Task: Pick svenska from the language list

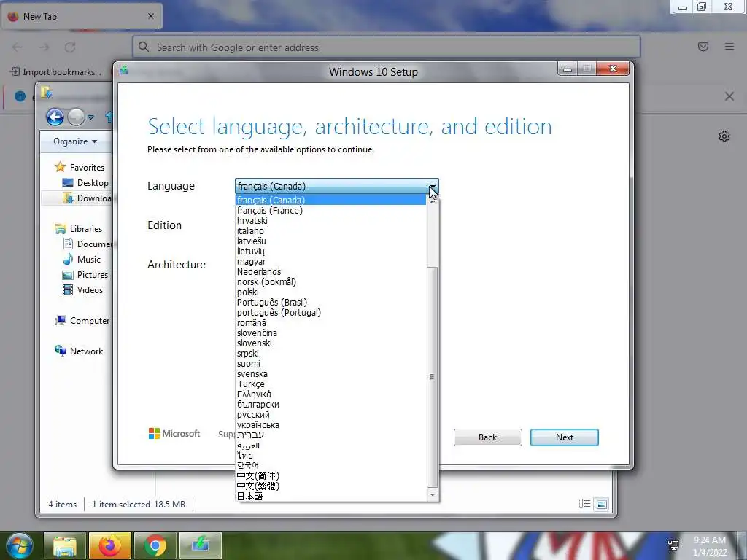Action: click(331, 374)
